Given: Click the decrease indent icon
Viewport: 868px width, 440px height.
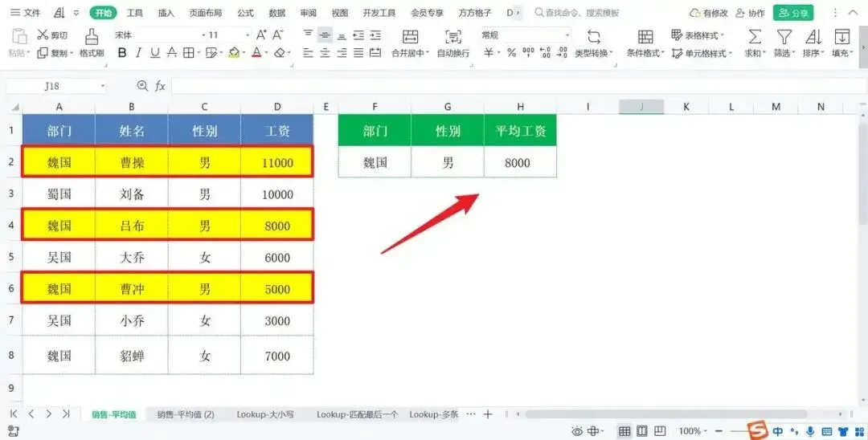Looking at the screenshot, I should pyautogui.click(x=358, y=35).
